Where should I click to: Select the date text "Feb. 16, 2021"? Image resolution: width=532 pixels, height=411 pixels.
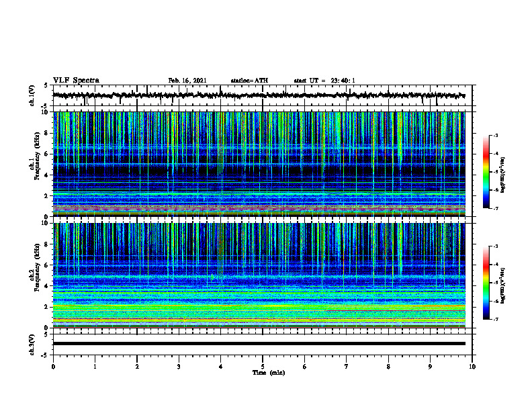[x=187, y=81]
